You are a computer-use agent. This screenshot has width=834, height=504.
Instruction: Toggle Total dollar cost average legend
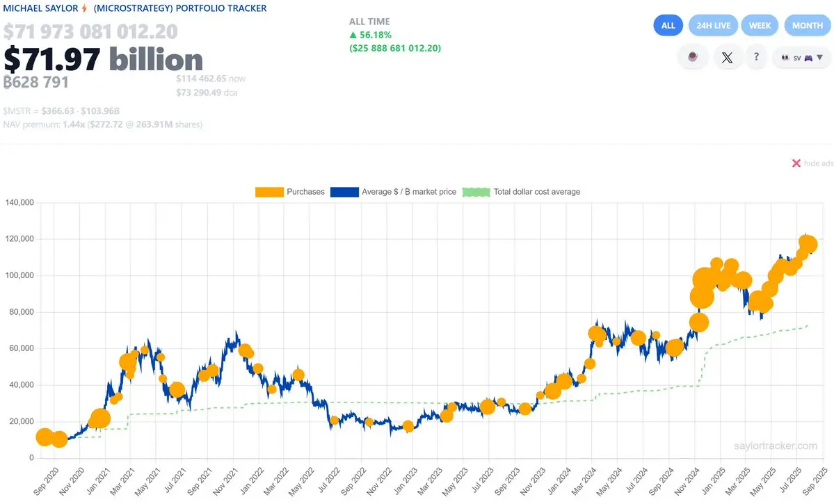click(x=521, y=192)
